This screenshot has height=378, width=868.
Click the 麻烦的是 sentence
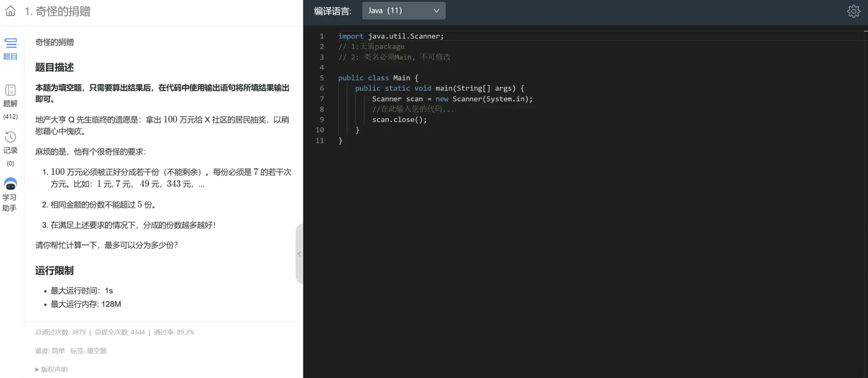click(x=91, y=152)
